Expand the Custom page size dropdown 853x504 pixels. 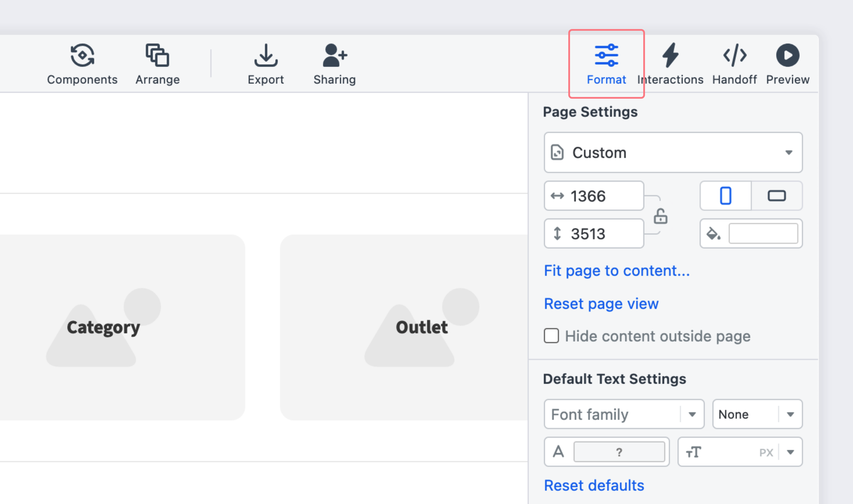(x=673, y=152)
